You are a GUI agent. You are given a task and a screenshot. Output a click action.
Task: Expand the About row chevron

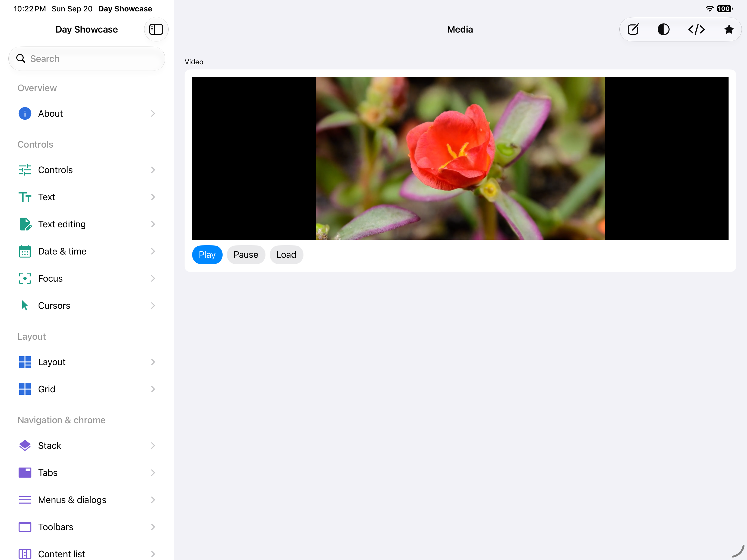pos(153,113)
